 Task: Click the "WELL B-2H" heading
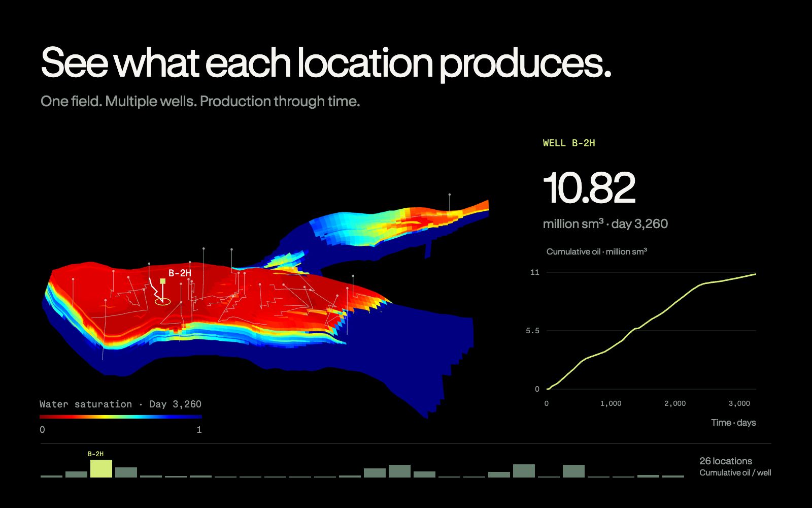569,143
